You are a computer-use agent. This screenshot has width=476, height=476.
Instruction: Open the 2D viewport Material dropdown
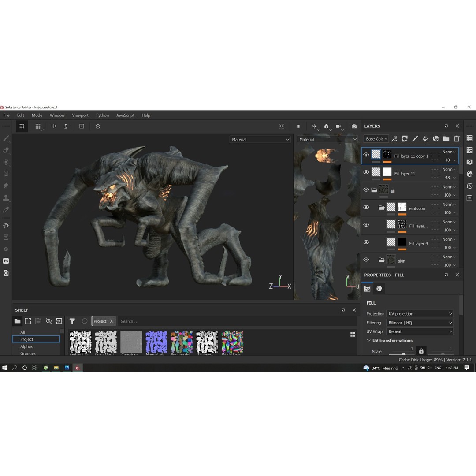[x=327, y=140]
